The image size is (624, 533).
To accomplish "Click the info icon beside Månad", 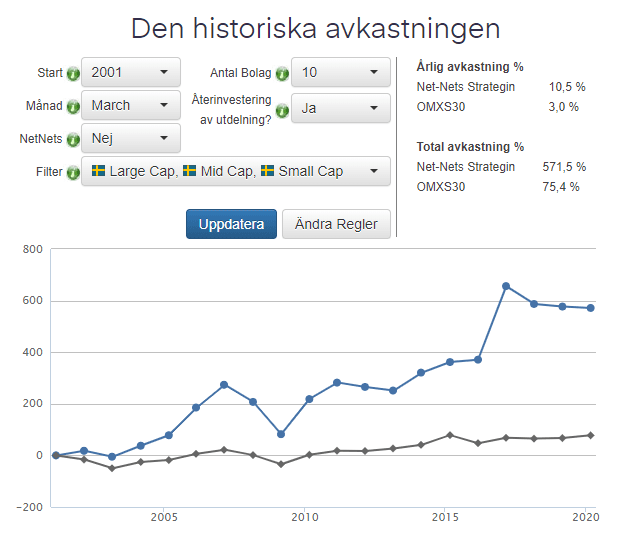I will click(x=73, y=107).
